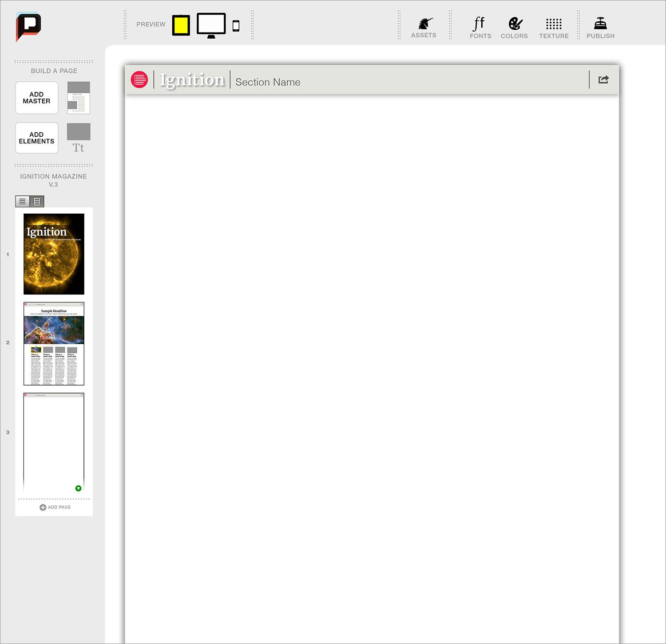Switch preview to the desktop monitor
Image resolution: width=666 pixels, height=644 pixels.
coord(211,25)
